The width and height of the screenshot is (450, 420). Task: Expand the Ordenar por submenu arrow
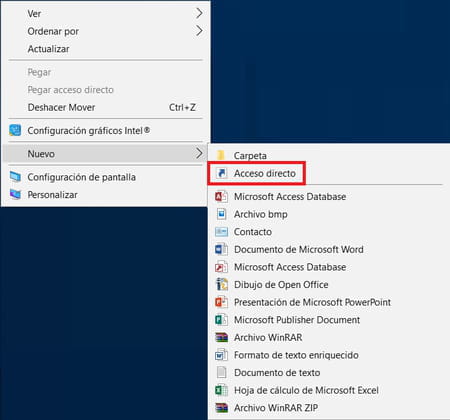click(199, 31)
